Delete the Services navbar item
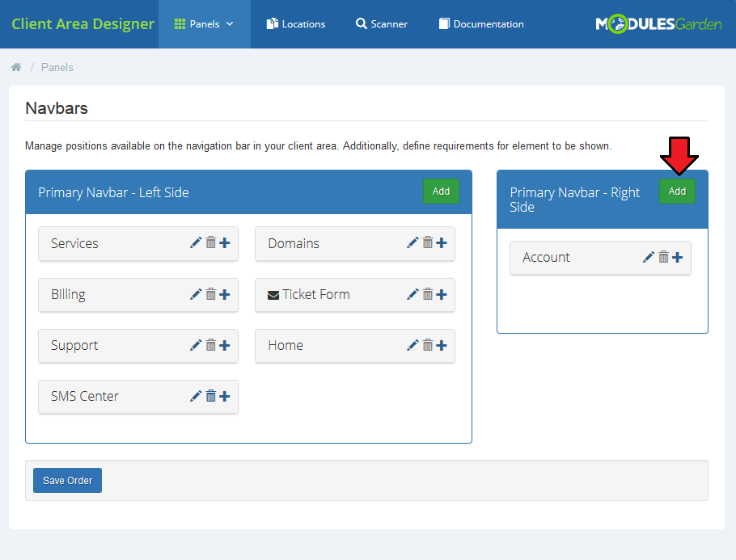The image size is (736, 560). [211, 242]
